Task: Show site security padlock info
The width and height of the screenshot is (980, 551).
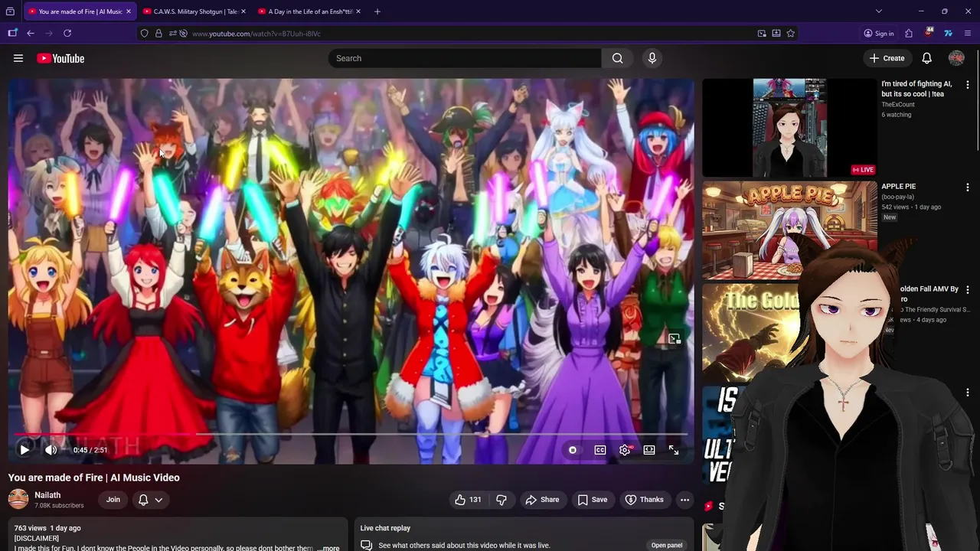Action: click(158, 34)
